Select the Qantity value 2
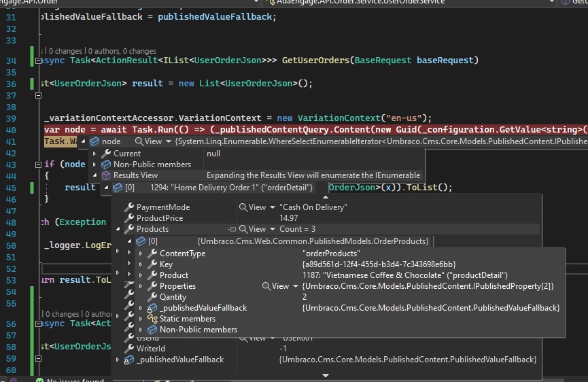 [305, 297]
